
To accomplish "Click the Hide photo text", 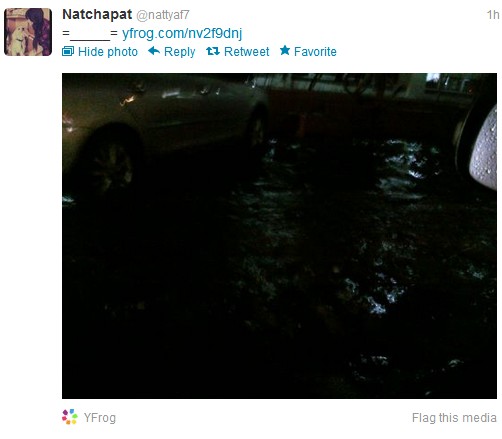I will (108, 52).
